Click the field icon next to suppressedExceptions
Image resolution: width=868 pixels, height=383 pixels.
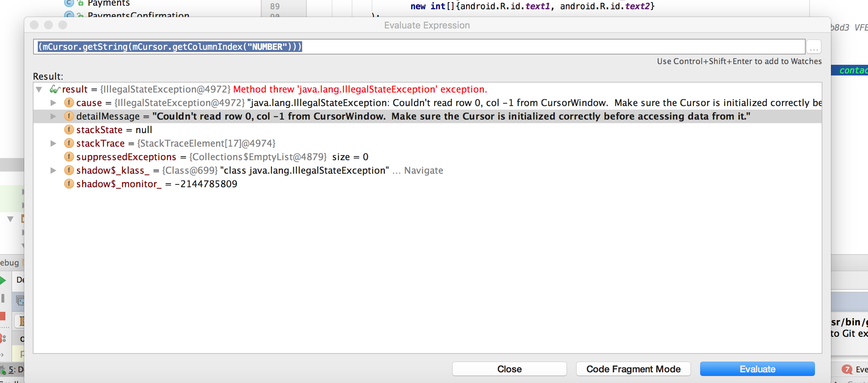tap(69, 157)
